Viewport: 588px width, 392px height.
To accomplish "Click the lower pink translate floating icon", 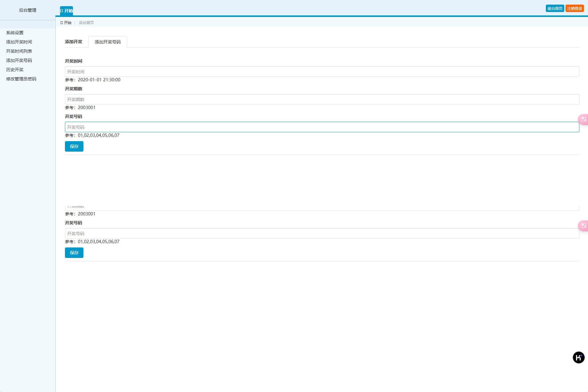I will (583, 226).
